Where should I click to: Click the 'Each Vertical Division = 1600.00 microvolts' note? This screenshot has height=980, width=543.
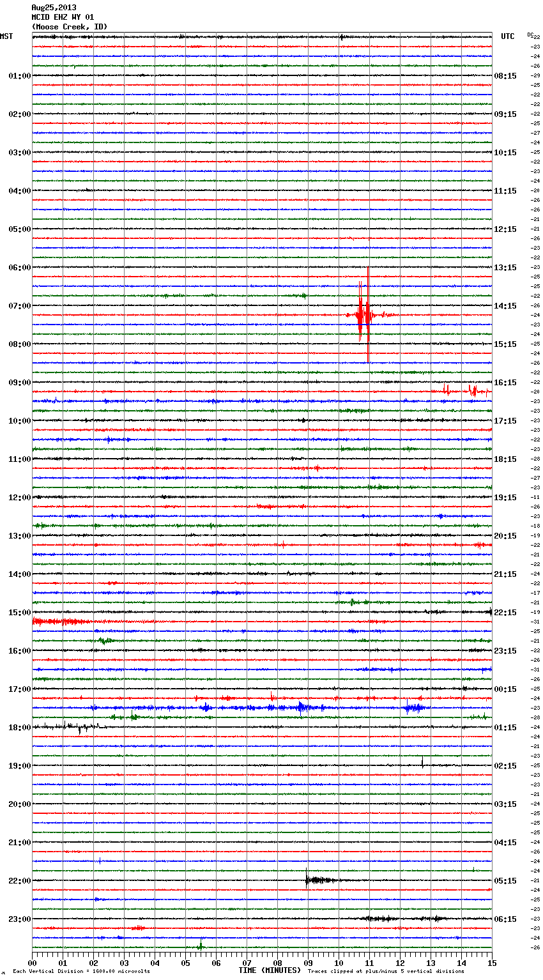81,972
